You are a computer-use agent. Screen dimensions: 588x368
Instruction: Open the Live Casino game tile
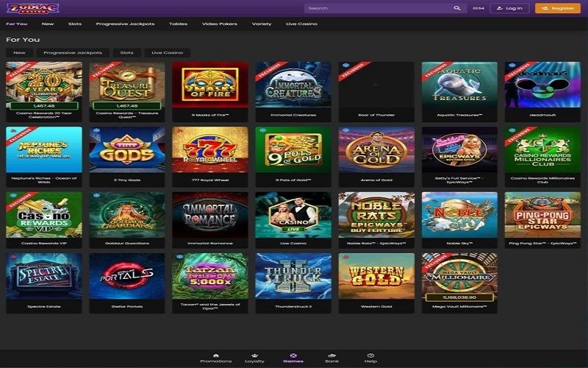(293, 220)
